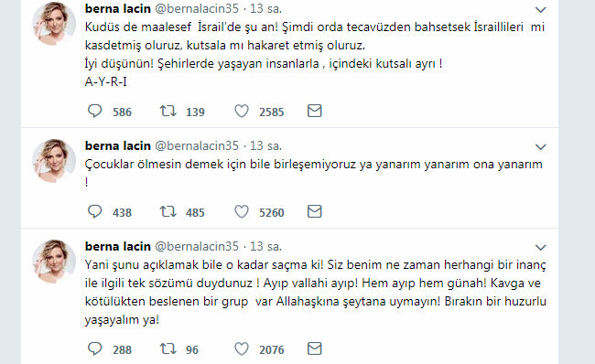Open the 13 sa. timestamp on third tweet

[265, 246]
